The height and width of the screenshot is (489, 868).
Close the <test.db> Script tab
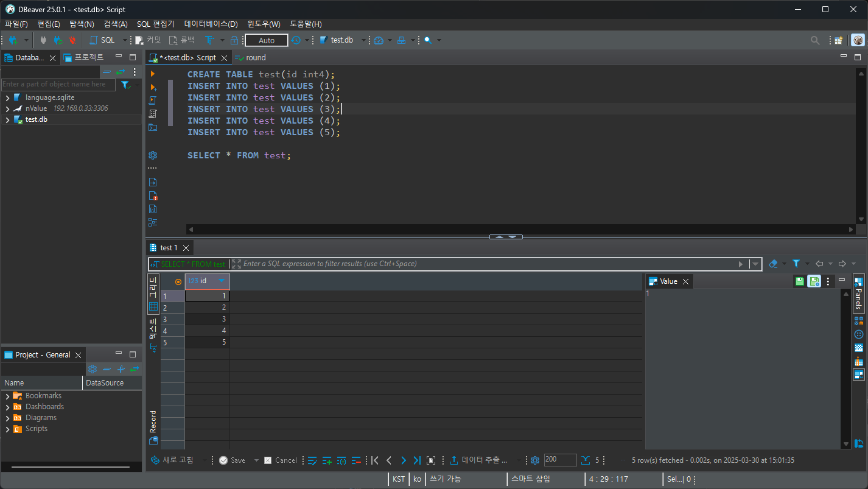click(224, 58)
